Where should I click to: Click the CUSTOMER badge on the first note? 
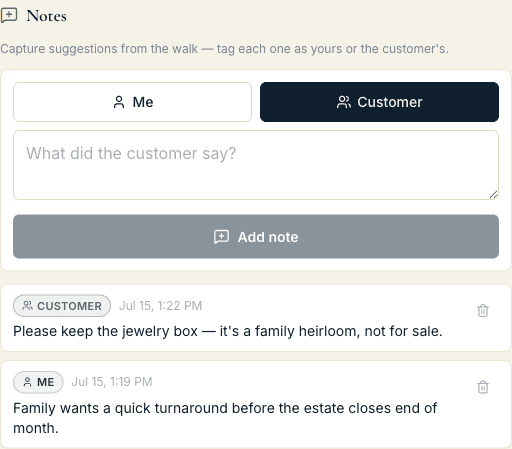pos(62,306)
